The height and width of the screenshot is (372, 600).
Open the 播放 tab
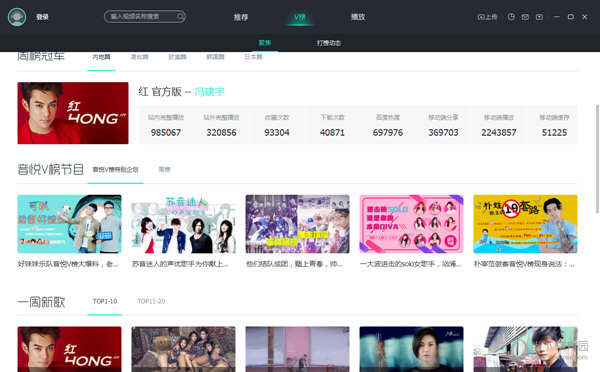pyautogui.click(x=358, y=17)
